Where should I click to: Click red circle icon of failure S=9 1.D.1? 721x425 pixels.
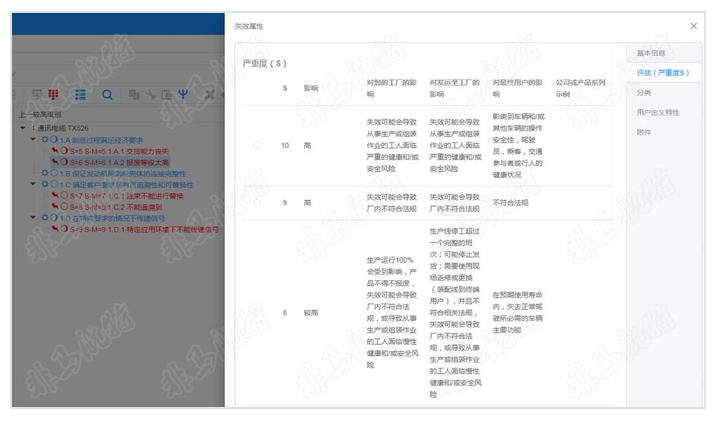pyautogui.click(x=64, y=228)
